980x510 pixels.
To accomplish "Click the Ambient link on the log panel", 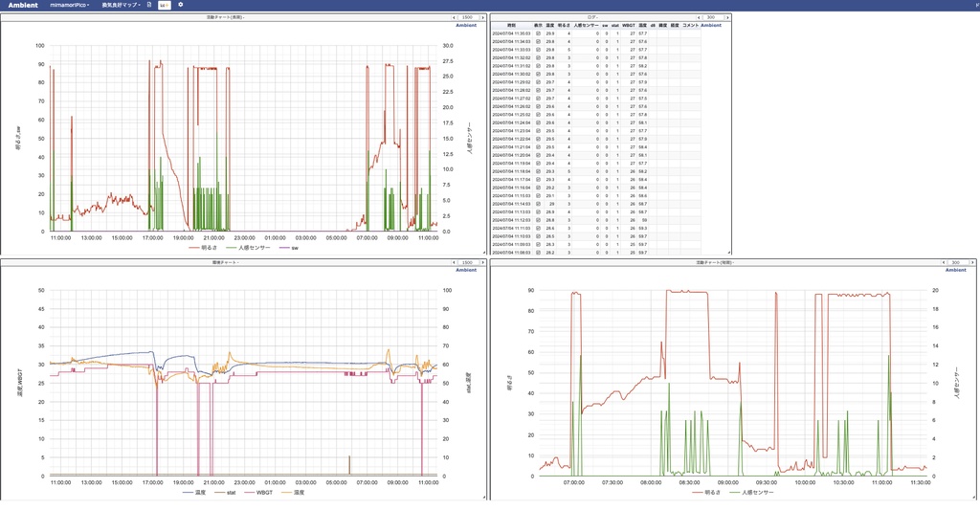I will (711, 26).
